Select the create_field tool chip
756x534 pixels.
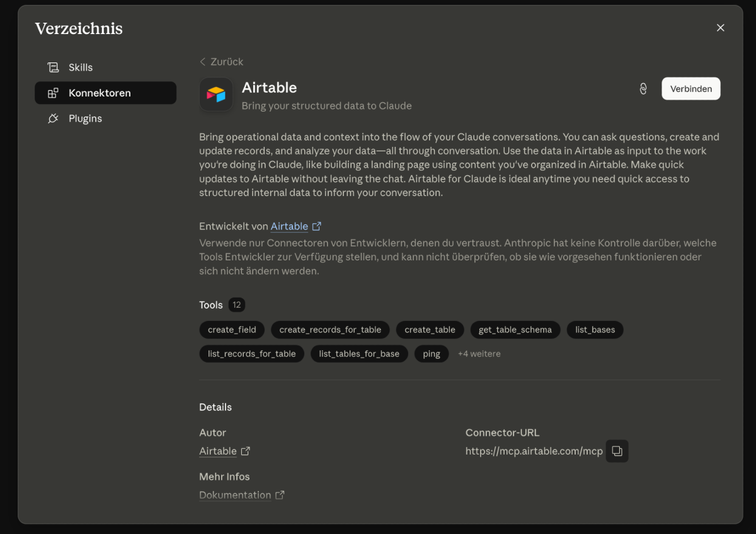pyautogui.click(x=232, y=330)
